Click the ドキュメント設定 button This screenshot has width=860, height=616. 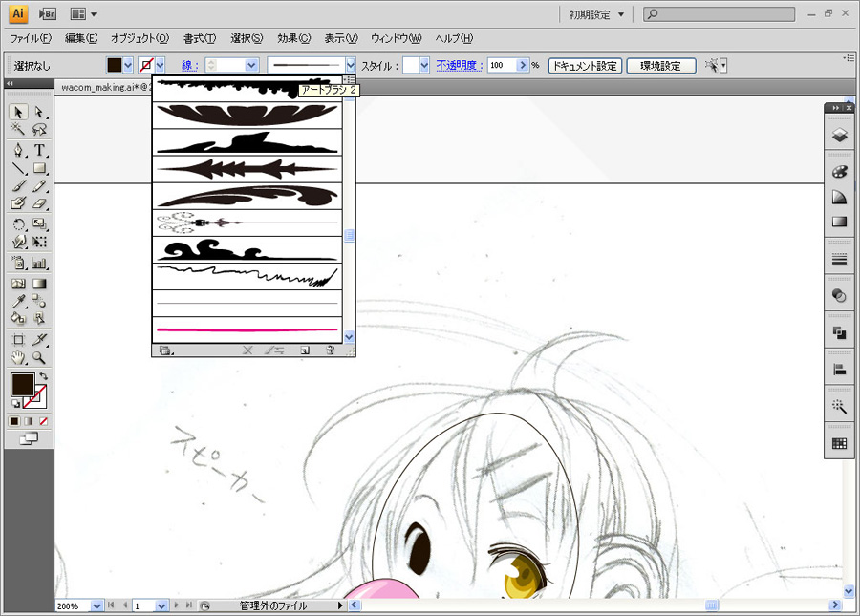click(x=585, y=66)
